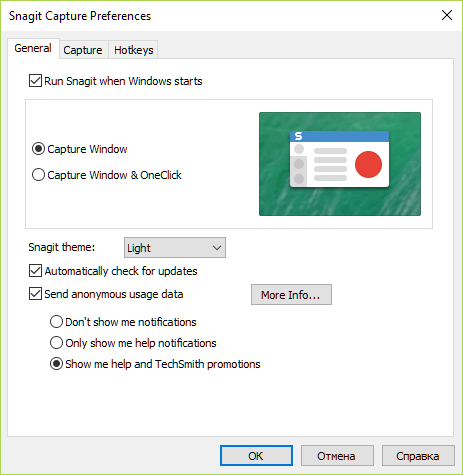This screenshot has height=475, width=463.
Task: Uncheck Run Snagit when Windows starts
Action: (x=35, y=81)
